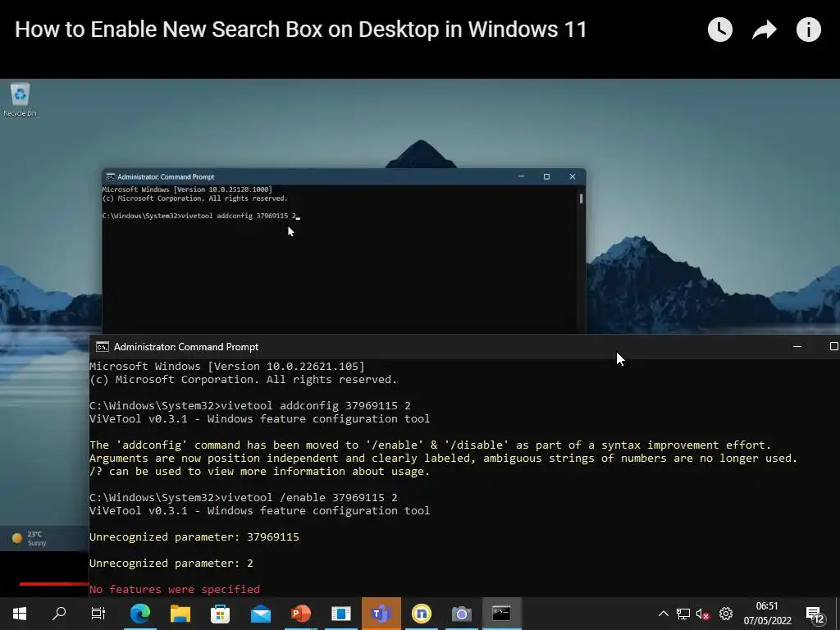Click the red video progress bar
Screen dimensions: 840x630
[x=53, y=584]
